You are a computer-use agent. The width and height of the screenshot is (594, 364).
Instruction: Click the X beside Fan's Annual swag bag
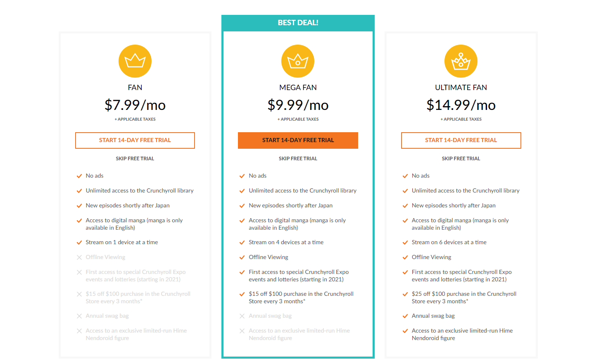pyautogui.click(x=79, y=316)
